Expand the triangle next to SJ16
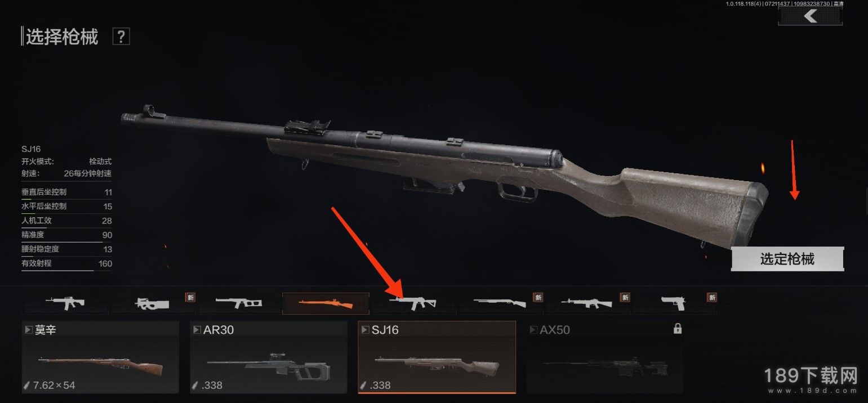The image size is (868, 403). pyautogui.click(x=365, y=330)
